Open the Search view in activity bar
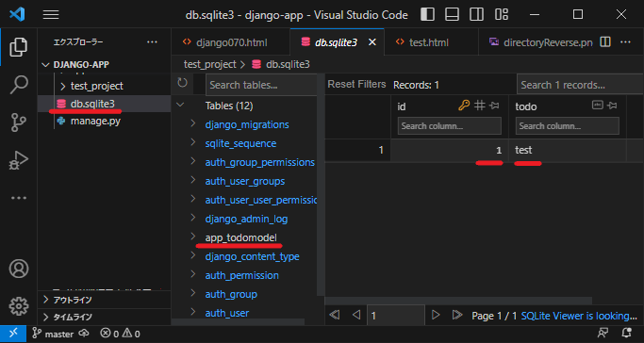Image resolution: width=644 pixels, height=343 pixels. [19, 85]
